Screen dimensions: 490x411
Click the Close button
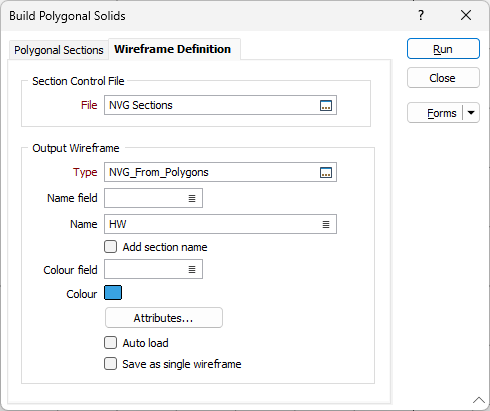(x=443, y=78)
